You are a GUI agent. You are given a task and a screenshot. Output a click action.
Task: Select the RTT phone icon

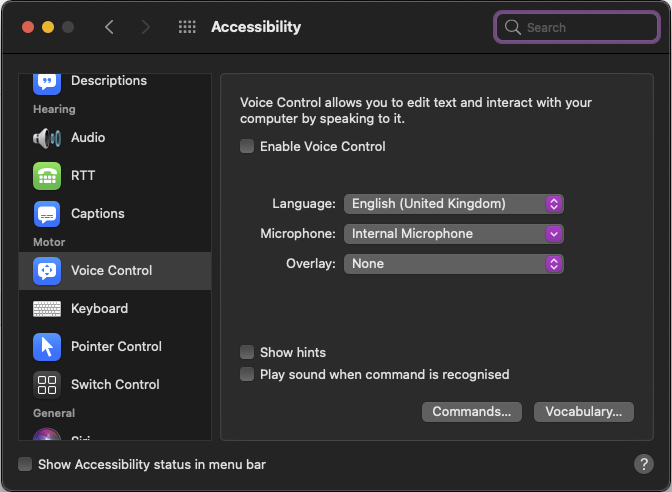click(47, 176)
